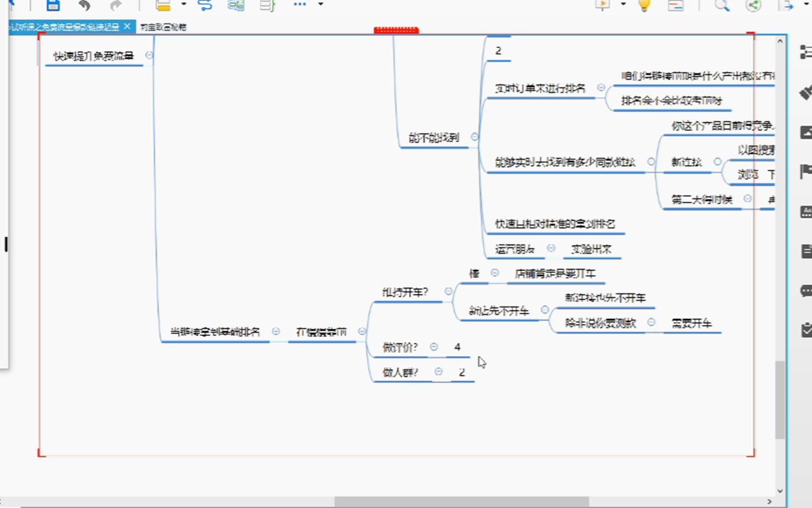Image resolution: width=812 pixels, height=508 pixels.
Task: Click the vertical scrollbar thumb
Action: point(780,400)
